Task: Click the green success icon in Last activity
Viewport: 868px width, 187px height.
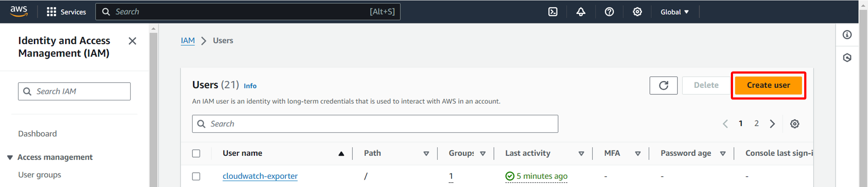Action: coord(510,176)
